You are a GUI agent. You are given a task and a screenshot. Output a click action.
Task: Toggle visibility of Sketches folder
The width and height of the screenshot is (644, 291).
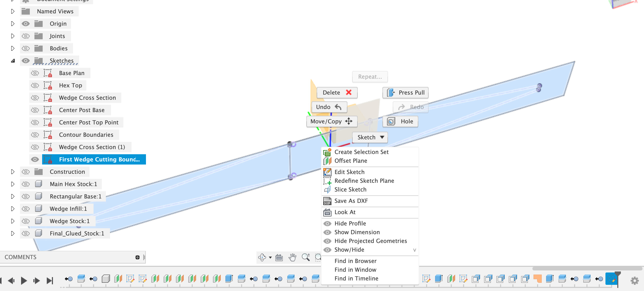(26, 61)
